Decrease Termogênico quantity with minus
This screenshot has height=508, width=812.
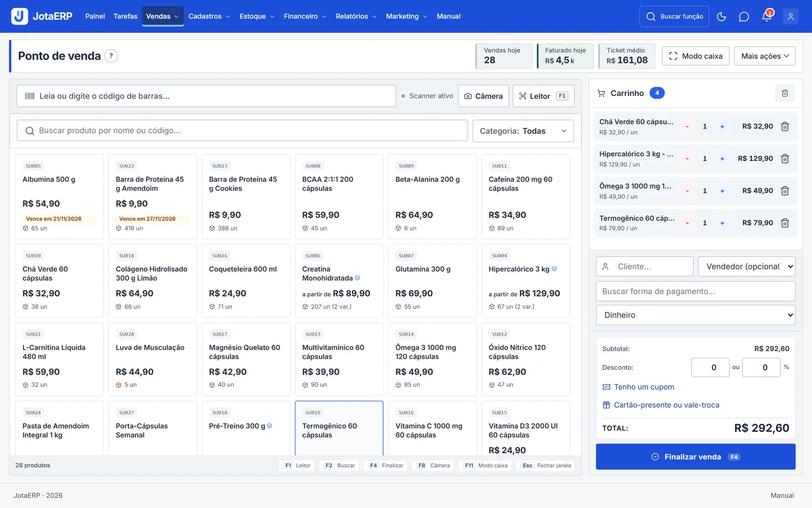coord(687,223)
